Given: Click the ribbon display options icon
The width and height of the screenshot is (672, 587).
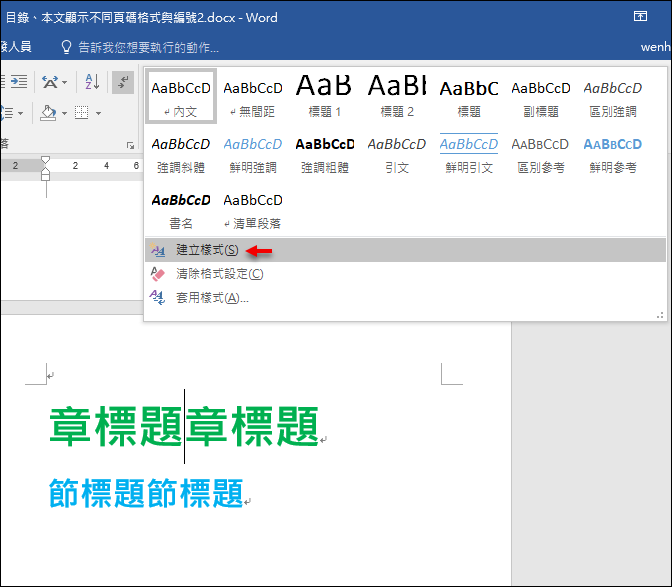Looking at the screenshot, I should click(x=640, y=16).
